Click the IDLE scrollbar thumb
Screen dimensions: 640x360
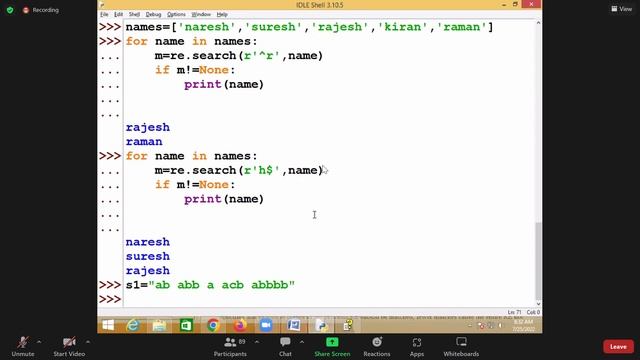[x=538, y=260]
